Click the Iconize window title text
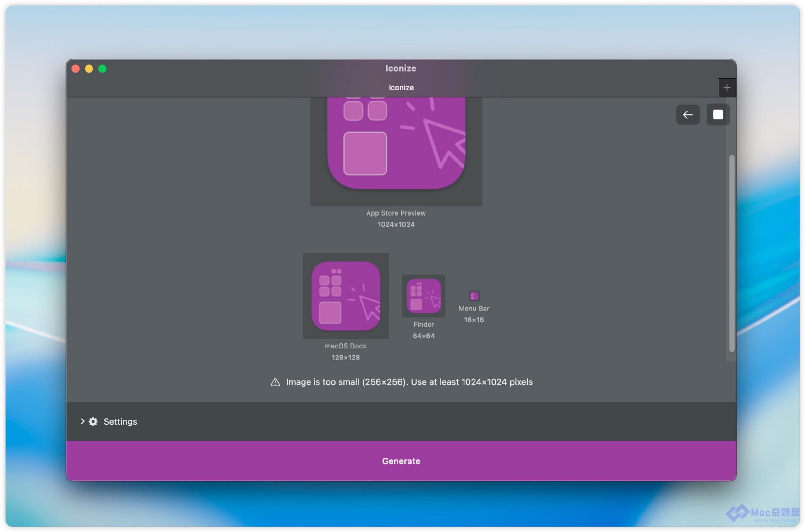 click(401, 68)
